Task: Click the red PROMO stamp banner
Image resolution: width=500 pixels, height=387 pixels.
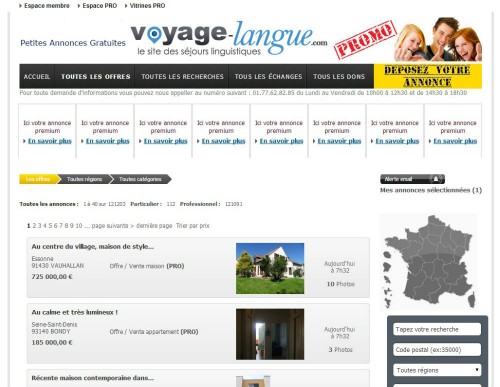Action: (365, 40)
